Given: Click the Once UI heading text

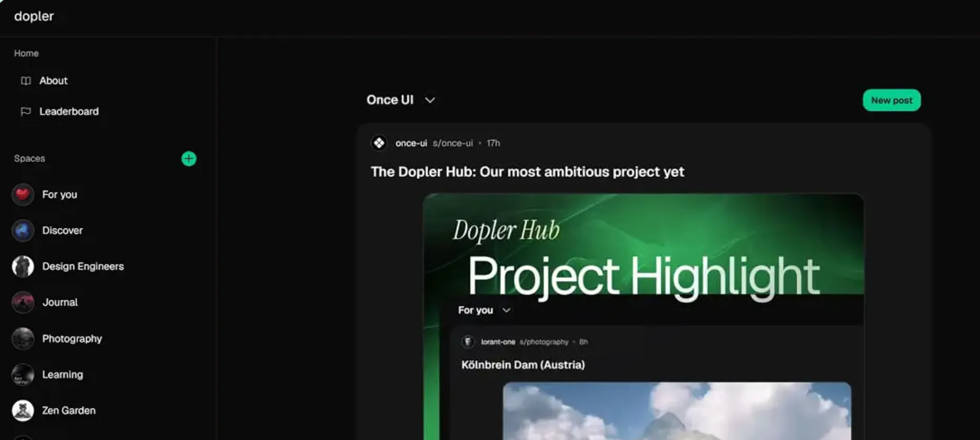Looking at the screenshot, I should (390, 100).
